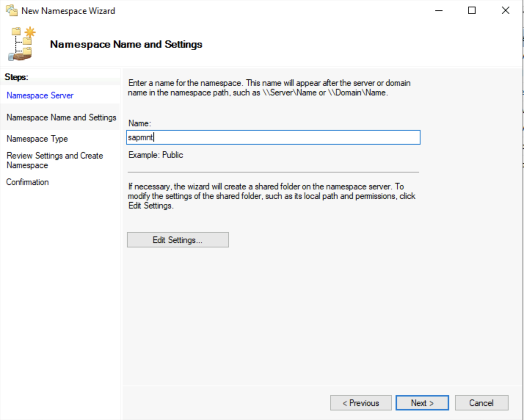Click Review Settings and Create Namespace step
Viewport: 524px width, 420px height.
[55, 160]
